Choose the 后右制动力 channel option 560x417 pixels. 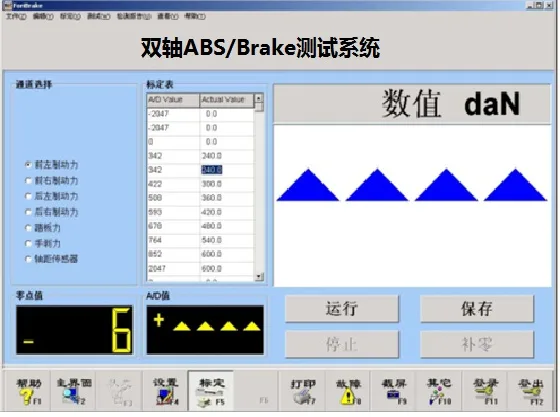click(x=28, y=212)
